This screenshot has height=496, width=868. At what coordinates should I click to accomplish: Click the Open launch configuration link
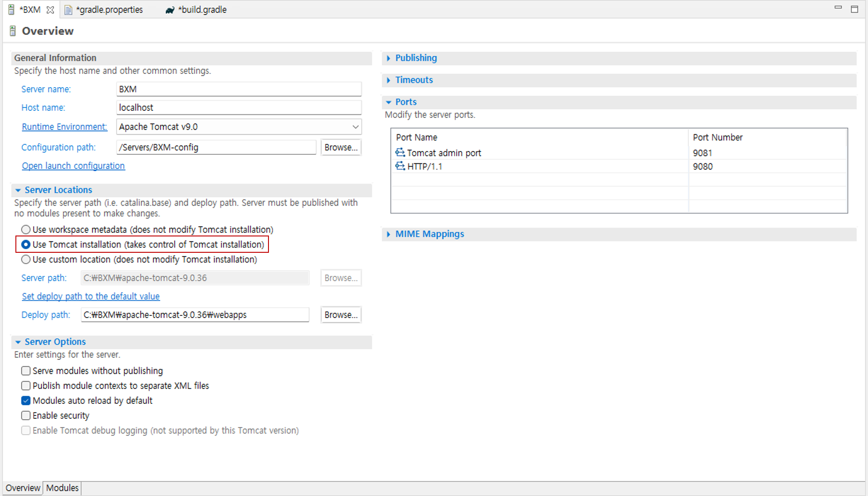click(x=73, y=166)
